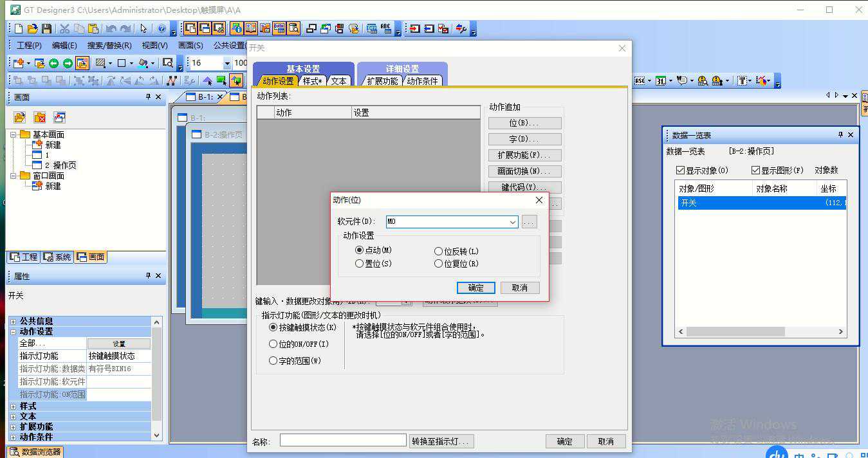868x458 pixels.
Task: Click the Open screen folder icon in 画面 panel
Action: (x=20, y=118)
